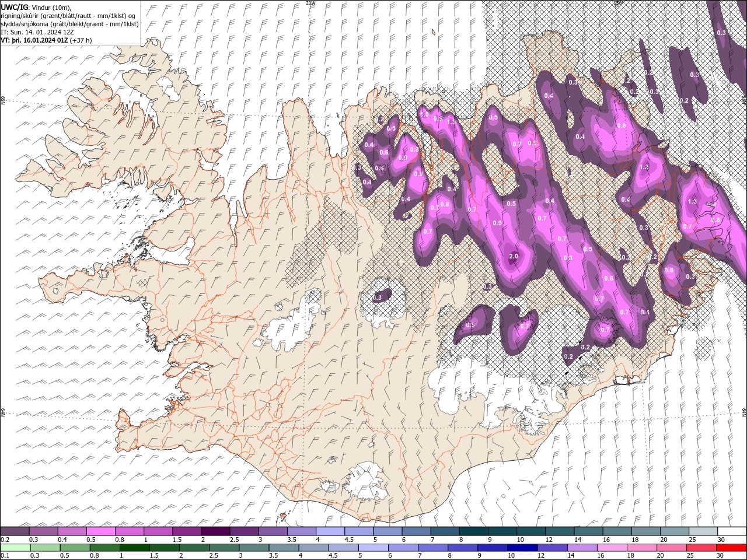Click the purple 12 swatch, lower legend row

click(x=552, y=548)
